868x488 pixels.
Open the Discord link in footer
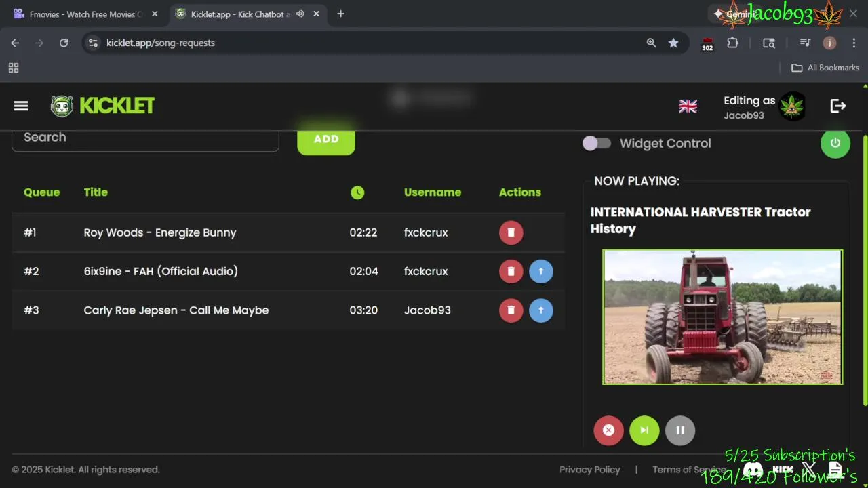[x=752, y=469]
